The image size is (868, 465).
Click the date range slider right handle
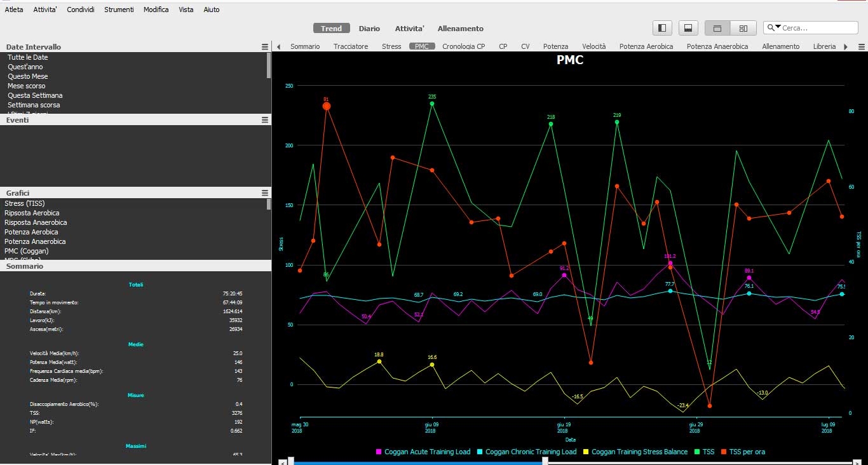tap(545, 461)
